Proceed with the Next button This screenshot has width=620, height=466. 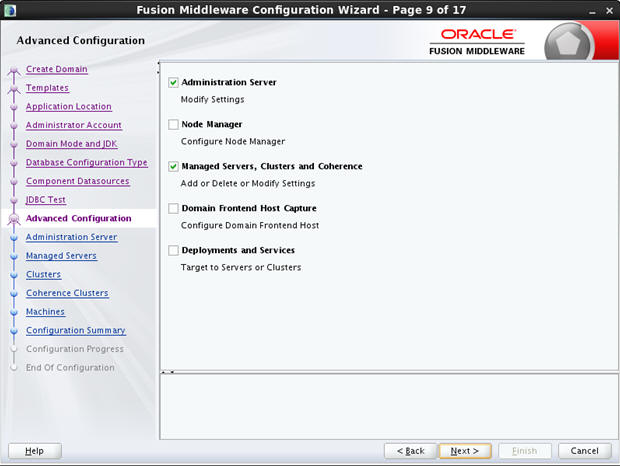[465, 451]
